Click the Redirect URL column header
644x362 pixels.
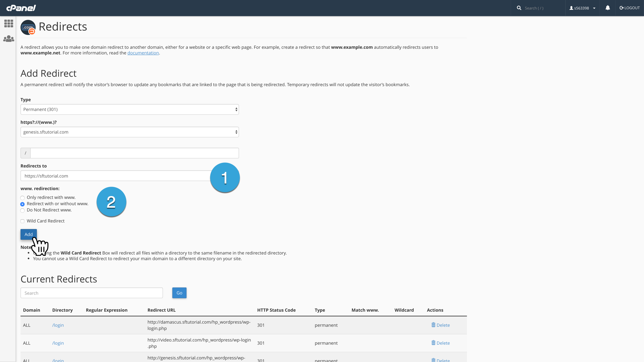162,310
